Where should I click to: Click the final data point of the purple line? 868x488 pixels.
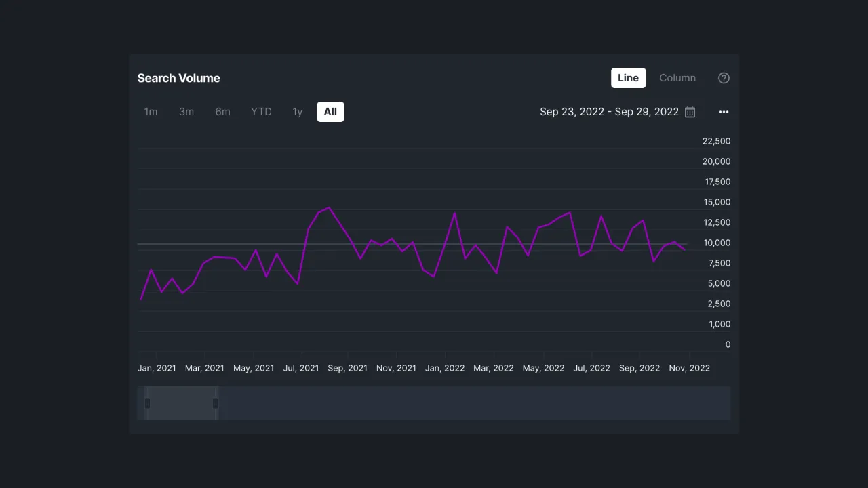[x=685, y=250]
